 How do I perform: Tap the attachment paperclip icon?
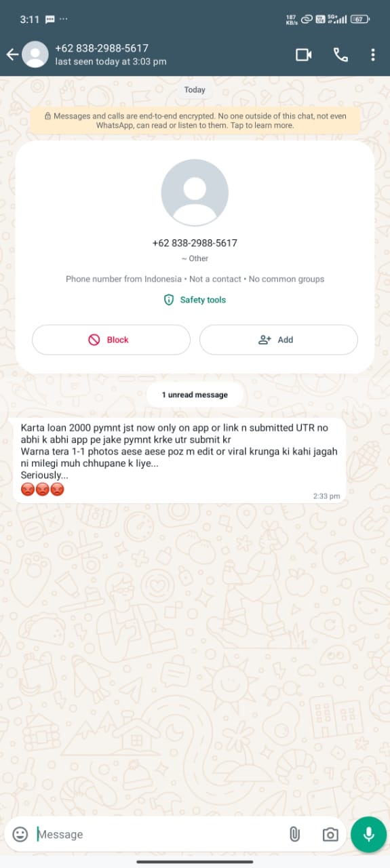[x=294, y=834]
